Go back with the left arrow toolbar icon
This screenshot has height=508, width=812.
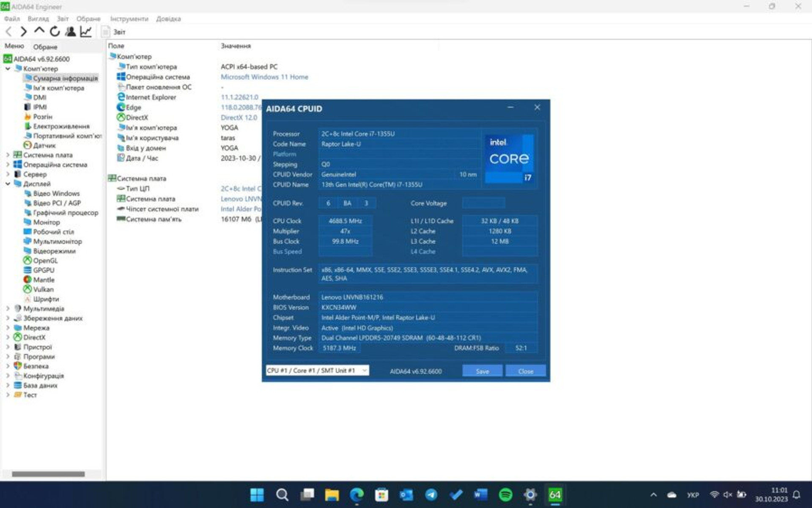tap(8, 31)
